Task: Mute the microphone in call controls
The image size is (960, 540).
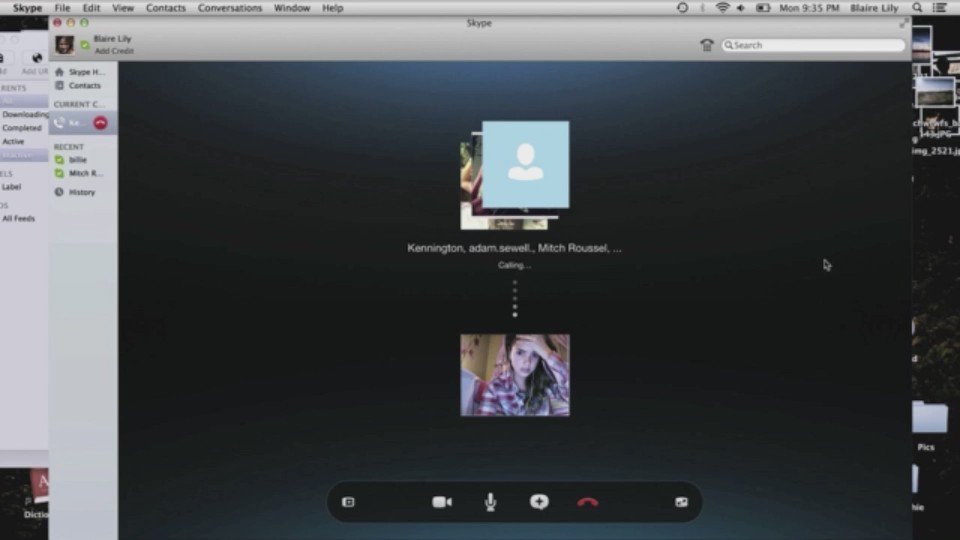Action: click(x=490, y=502)
